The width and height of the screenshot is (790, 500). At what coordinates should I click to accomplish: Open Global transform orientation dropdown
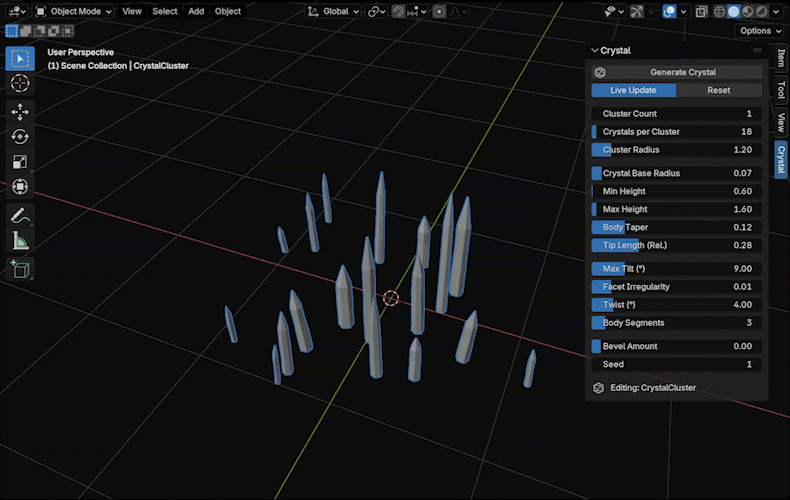point(333,11)
